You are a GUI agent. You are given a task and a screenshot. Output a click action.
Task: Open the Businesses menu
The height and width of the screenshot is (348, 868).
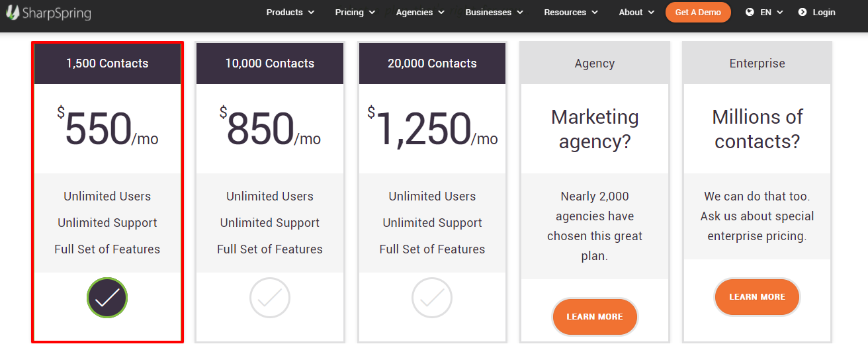coord(494,12)
